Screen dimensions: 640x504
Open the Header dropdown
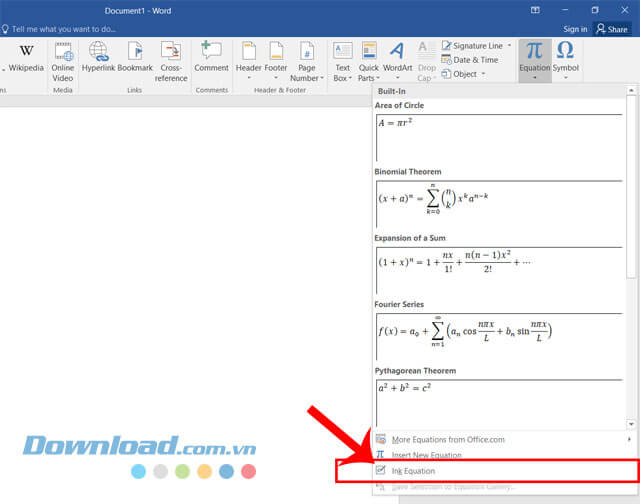[x=248, y=61]
